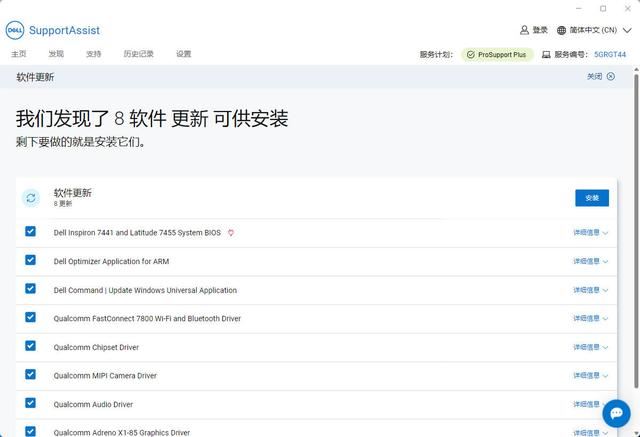Screen dimensions: 640x437
Task: Click the Dell logo icon
Action: (x=15, y=30)
